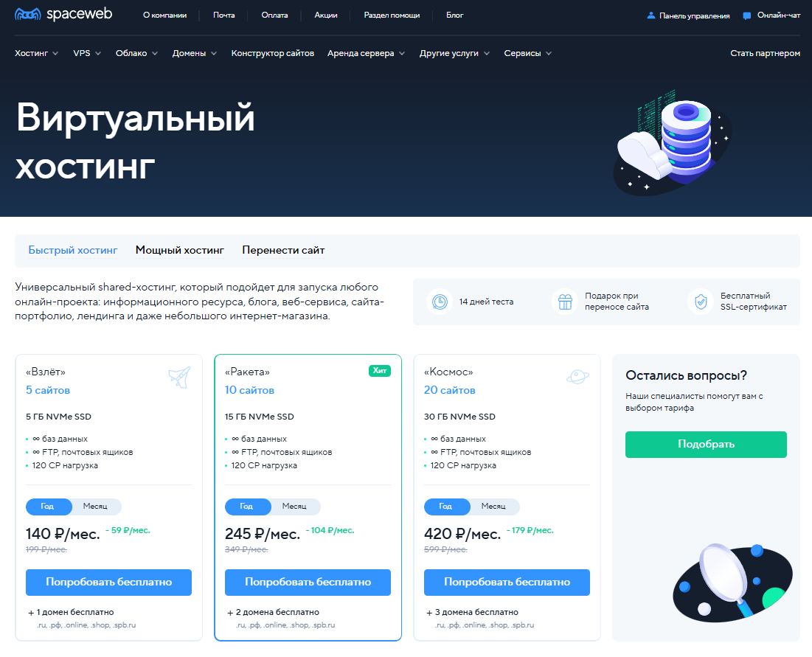Click the gift icon for Подарок при переносе

(x=565, y=302)
